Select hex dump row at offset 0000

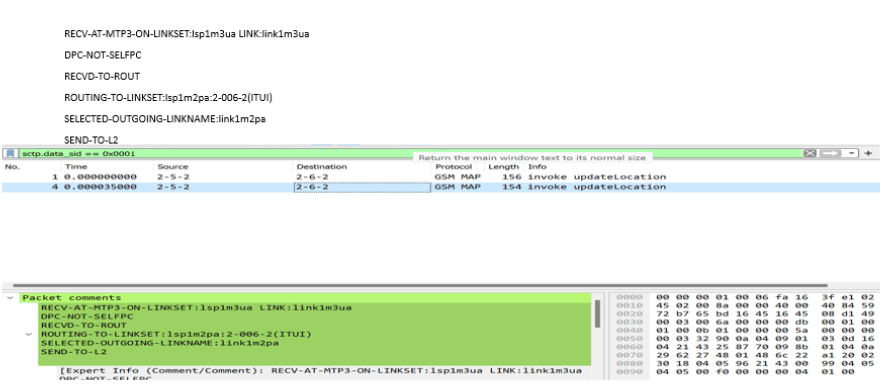pos(746,297)
